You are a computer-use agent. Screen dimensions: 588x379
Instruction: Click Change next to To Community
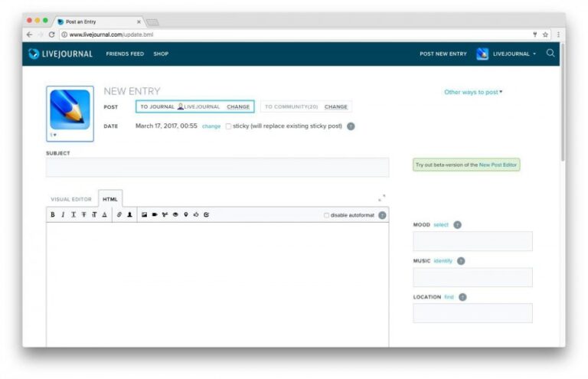(335, 107)
